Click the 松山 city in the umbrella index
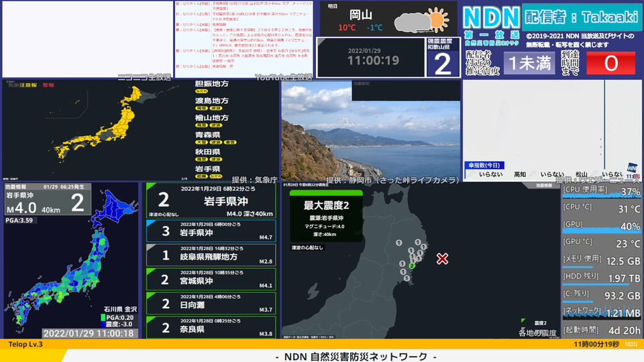The image size is (644, 362). click(x=581, y=174)
